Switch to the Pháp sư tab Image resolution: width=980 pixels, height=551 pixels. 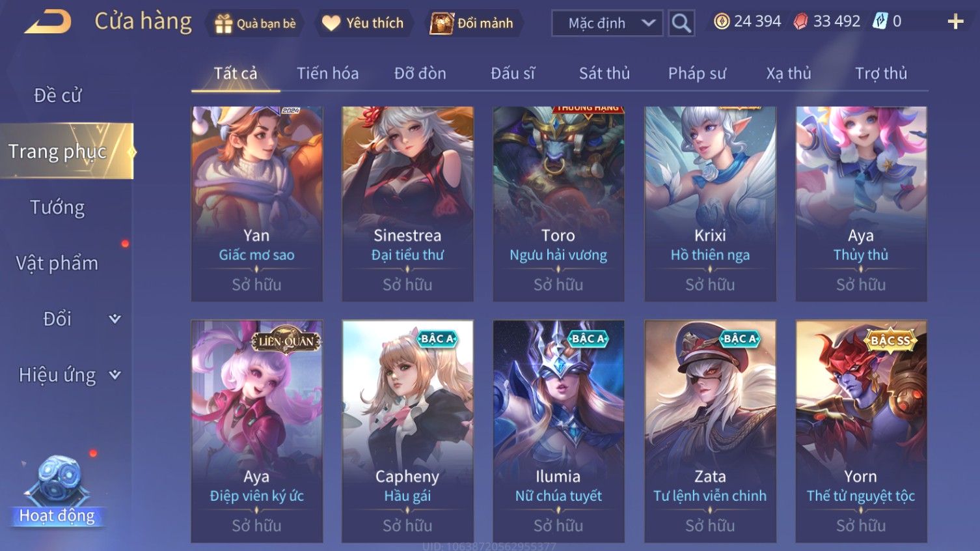[697, 73]
